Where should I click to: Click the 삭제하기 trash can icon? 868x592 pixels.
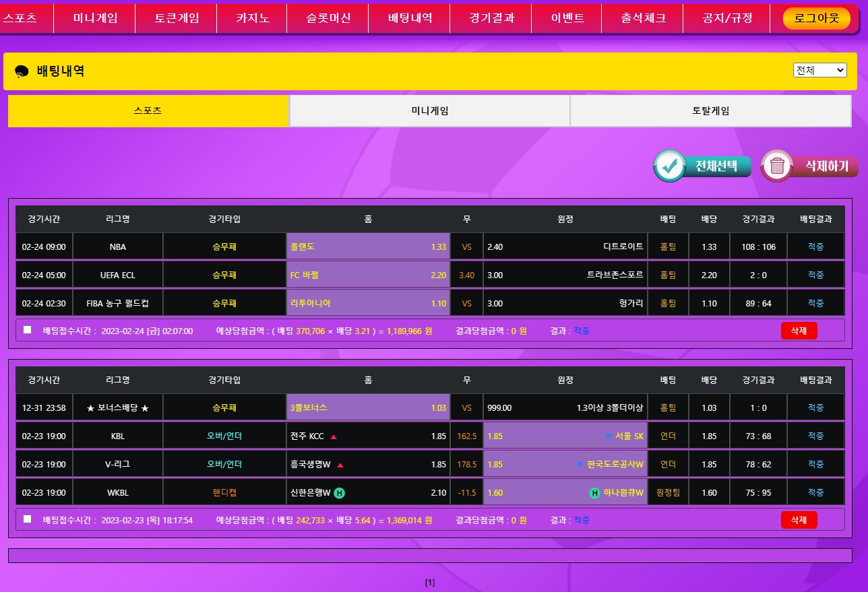click(777, 166)
